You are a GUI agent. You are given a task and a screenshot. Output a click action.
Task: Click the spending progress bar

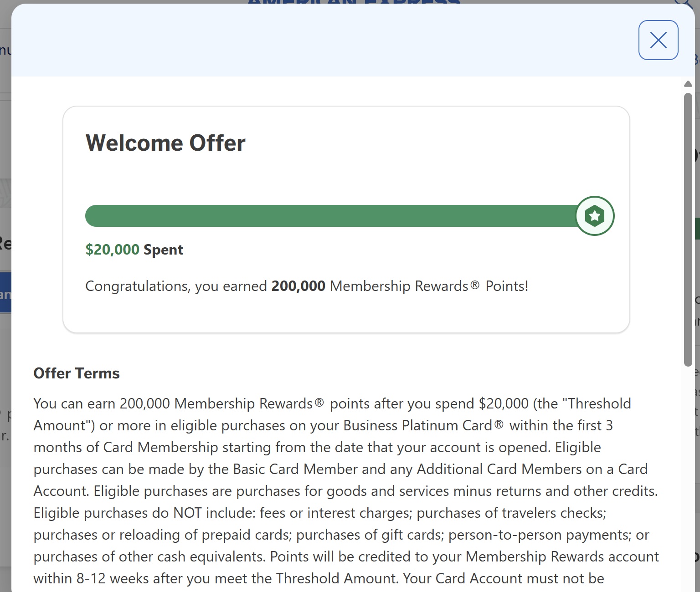[x=319, y=215]
